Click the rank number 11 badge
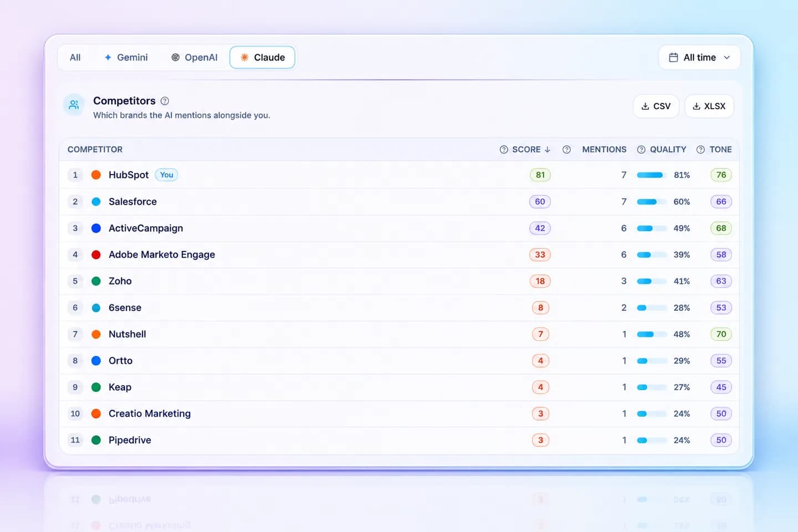 [x=75, y=440]
